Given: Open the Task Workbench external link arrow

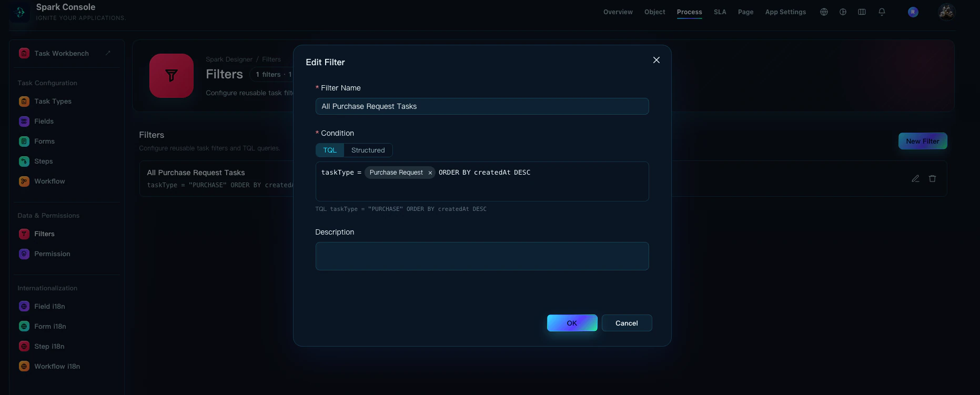Looking at the screenshot, I should coord(108,53).
